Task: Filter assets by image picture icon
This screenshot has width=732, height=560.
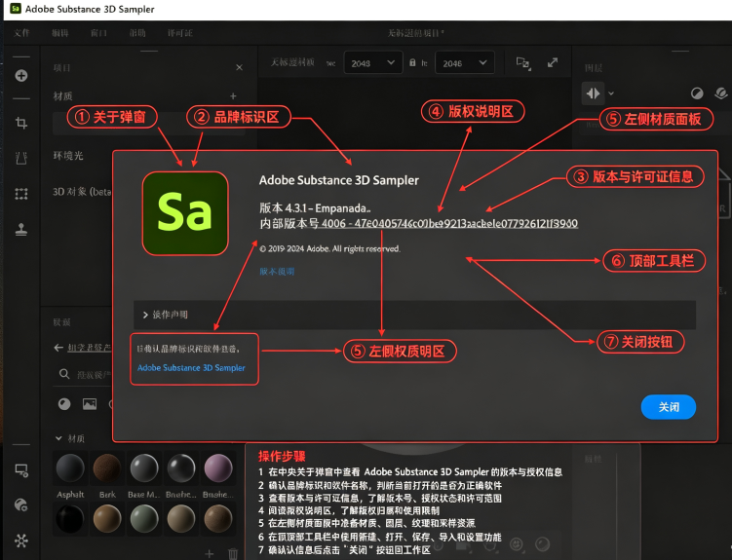Action: click(x=90, y=404)
